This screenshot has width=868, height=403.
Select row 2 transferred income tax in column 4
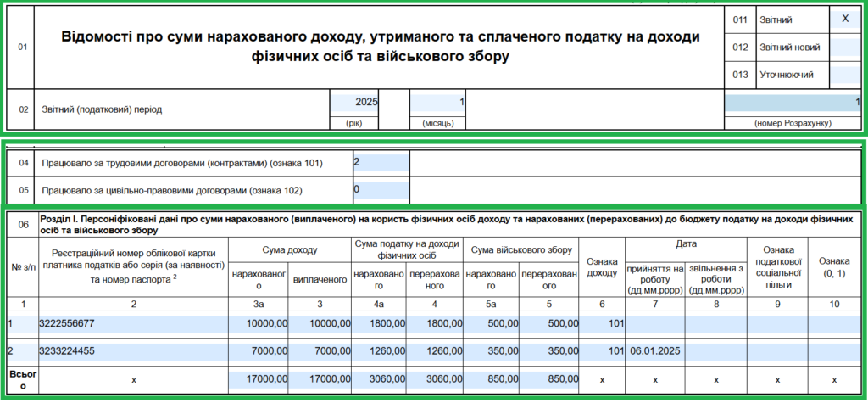tap(435, 351)
